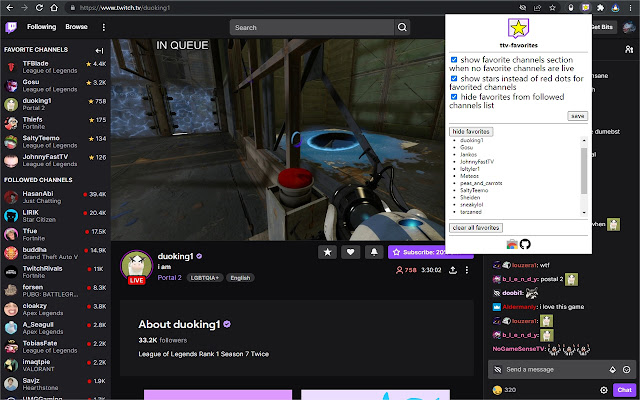Open HasanAbi in followed channels

(x=55, y=197)
